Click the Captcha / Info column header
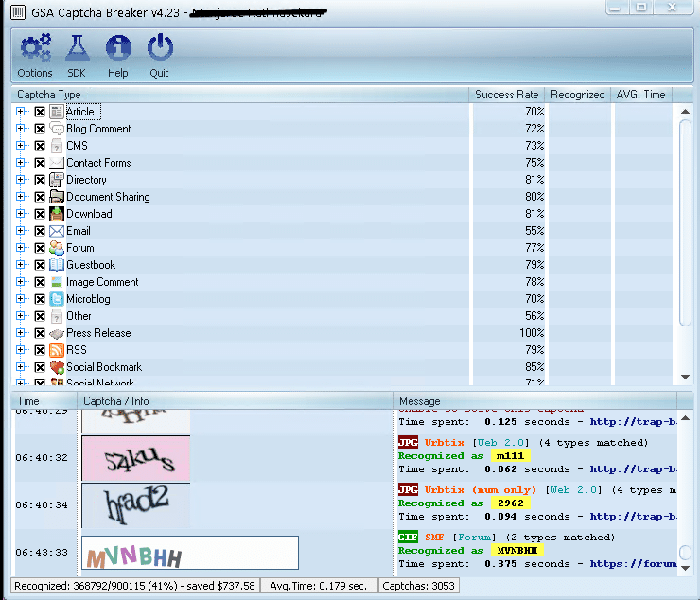 pyautogui.click(x=235, y=401)
